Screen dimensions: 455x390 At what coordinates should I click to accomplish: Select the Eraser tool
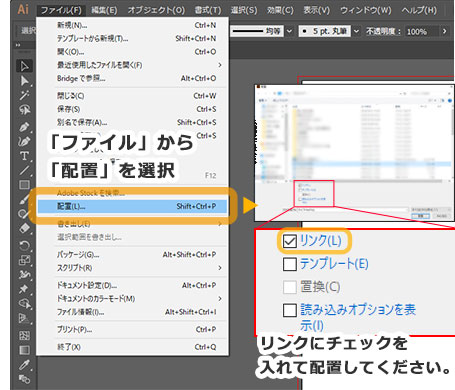[24, 228]
